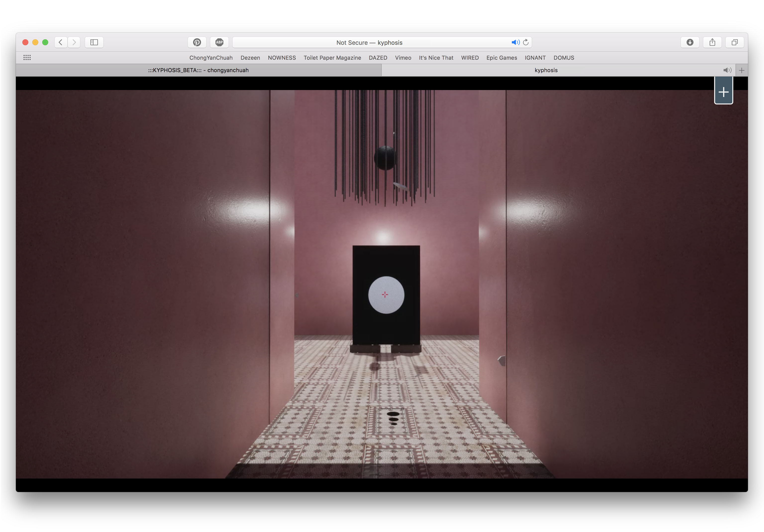Image resolution: width=764 pixels, height=532 pixels.
Task: Show downloads with the download icon
Action: pos(690,42)
